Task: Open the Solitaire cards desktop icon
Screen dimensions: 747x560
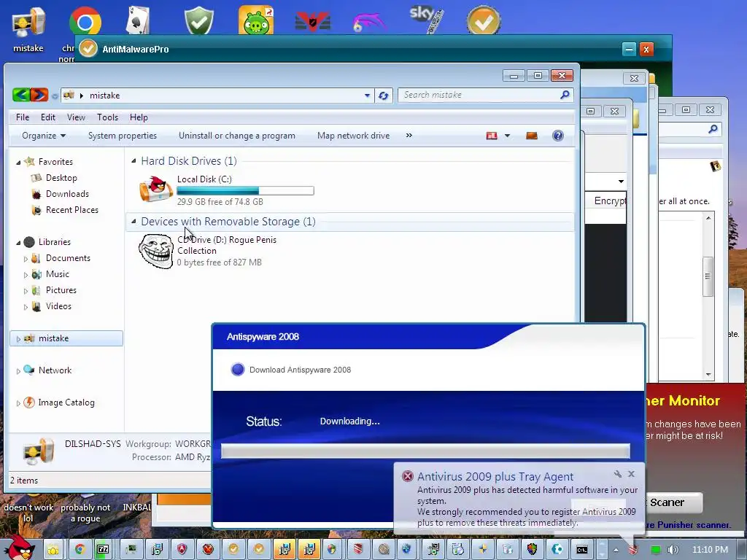Action: (138, 20)
